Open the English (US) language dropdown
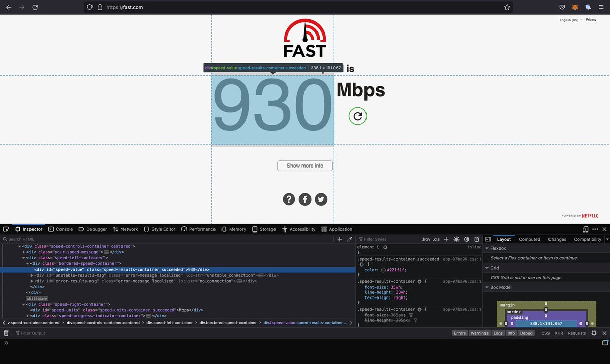 [x=570, y=20]
